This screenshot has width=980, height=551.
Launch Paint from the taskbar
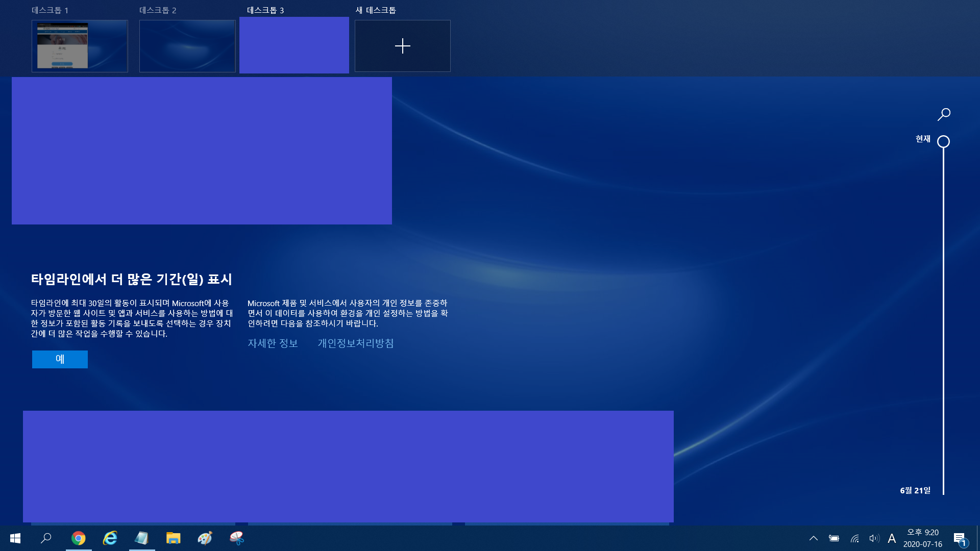205,538
